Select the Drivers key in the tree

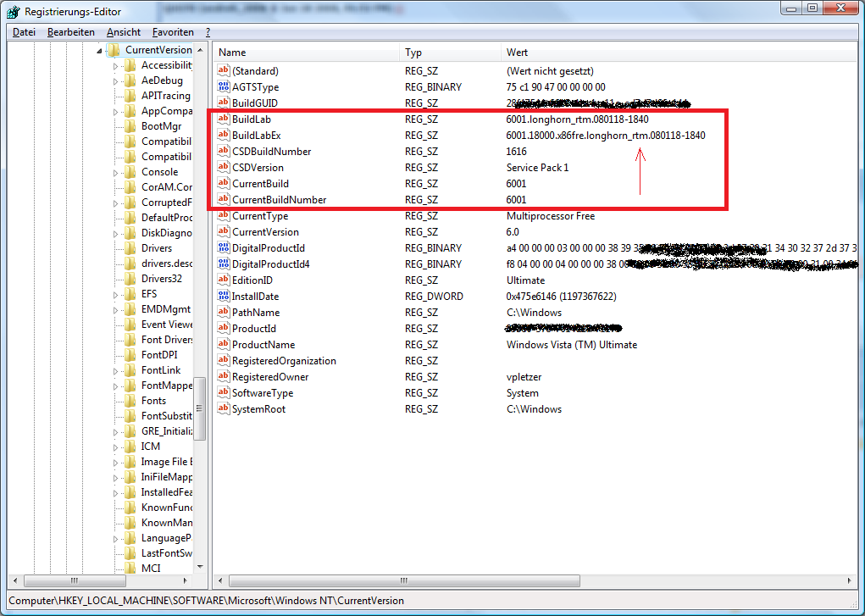pyautogui.click(x=157, y=248)
